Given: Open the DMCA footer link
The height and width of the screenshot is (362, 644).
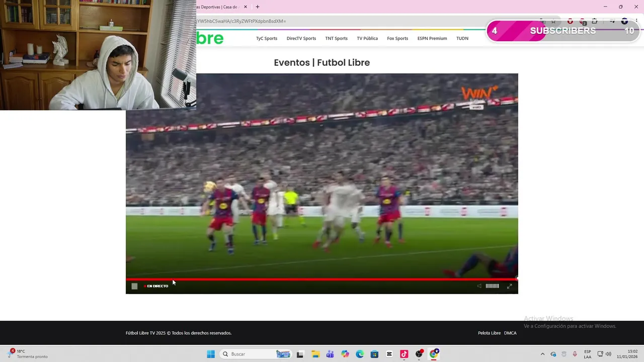Looking at the screenshot, I should (510, 333).
